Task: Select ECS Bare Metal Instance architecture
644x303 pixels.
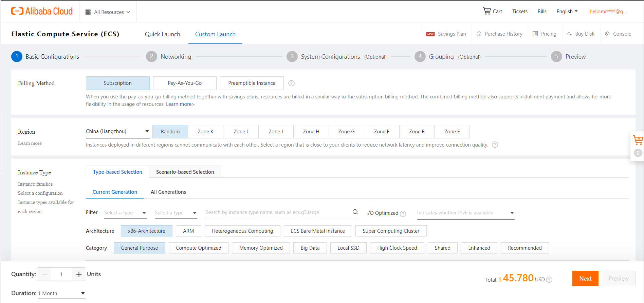Action: click(x=318, y=231)
